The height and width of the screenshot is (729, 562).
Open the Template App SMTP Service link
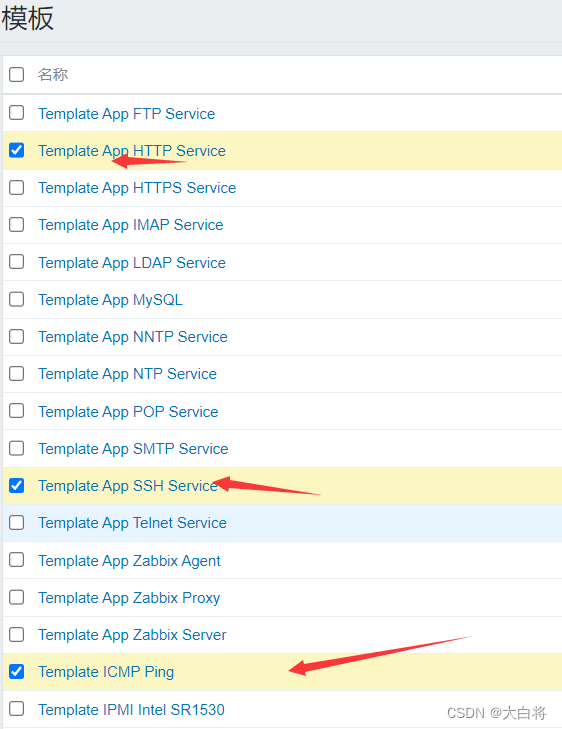click(x=133, y=449)
